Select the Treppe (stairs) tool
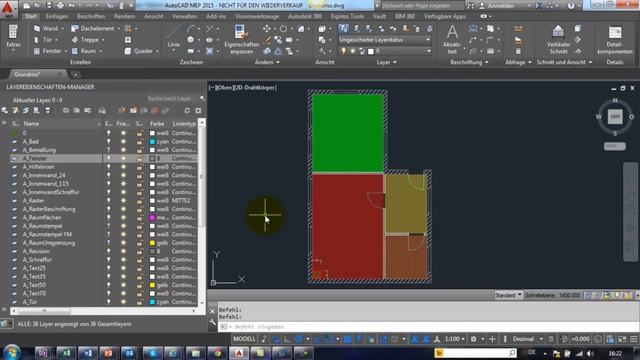The image size is (640, 360). pos(88,40)
